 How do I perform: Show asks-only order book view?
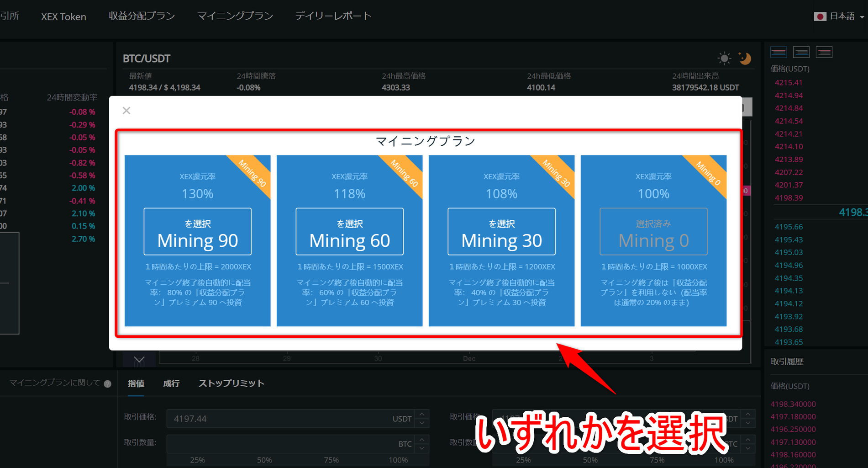pyautogui.click(x=824, y=52)
